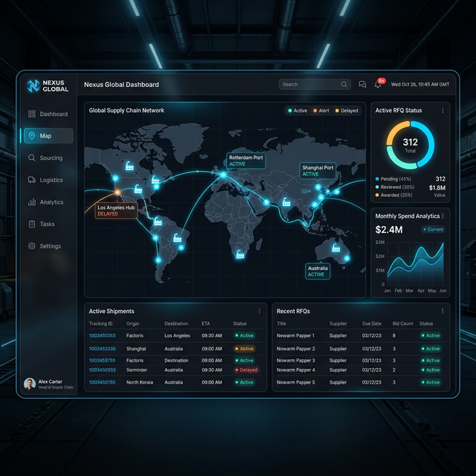The image size is (476, 476).
Task: Open tracking ID 1002450353
Action: click(102, 335)
